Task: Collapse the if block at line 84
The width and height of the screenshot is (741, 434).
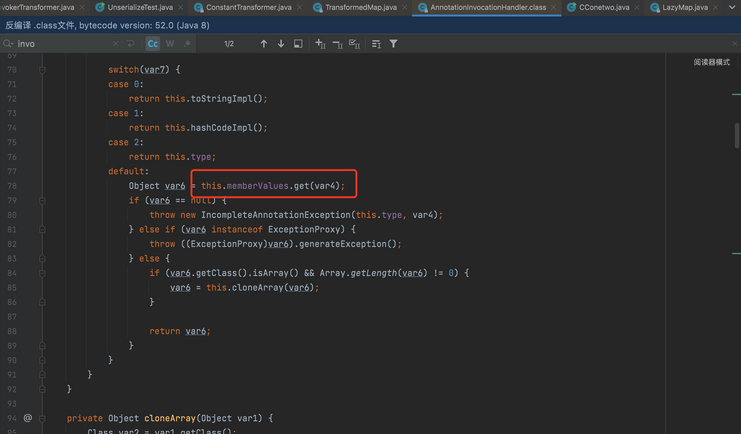Action: [42, 273]
